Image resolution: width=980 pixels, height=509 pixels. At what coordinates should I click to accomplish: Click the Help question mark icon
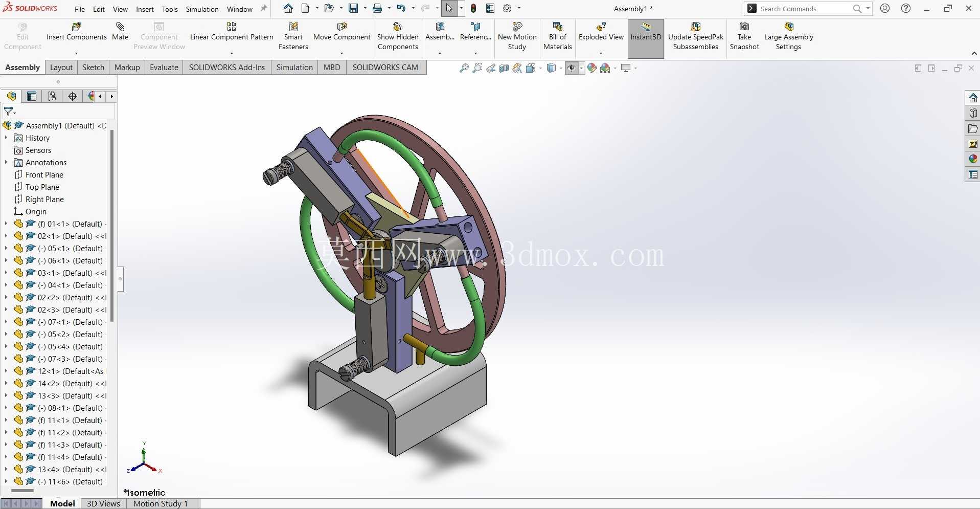[x=906, y=8]
